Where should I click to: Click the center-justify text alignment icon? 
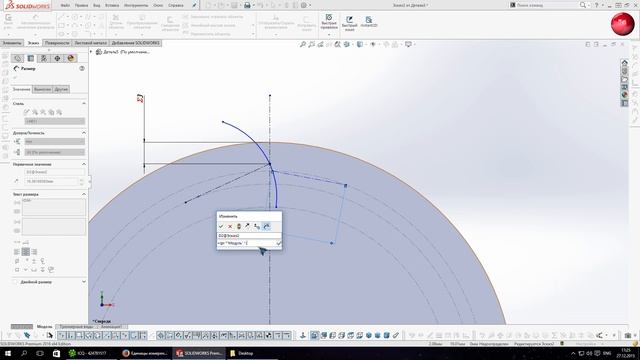[25, 252]
